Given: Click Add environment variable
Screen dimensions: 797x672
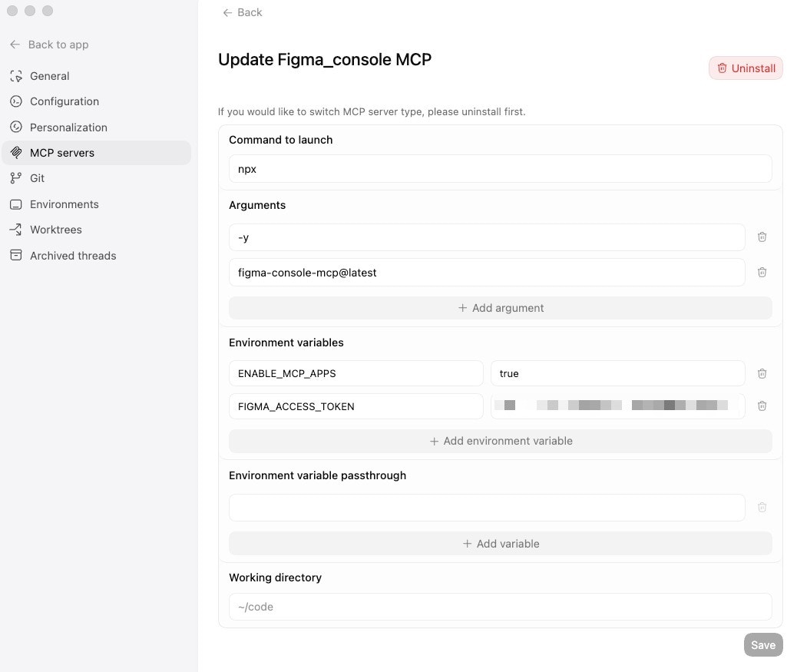Looking at the screenshot, I should 500,441.
